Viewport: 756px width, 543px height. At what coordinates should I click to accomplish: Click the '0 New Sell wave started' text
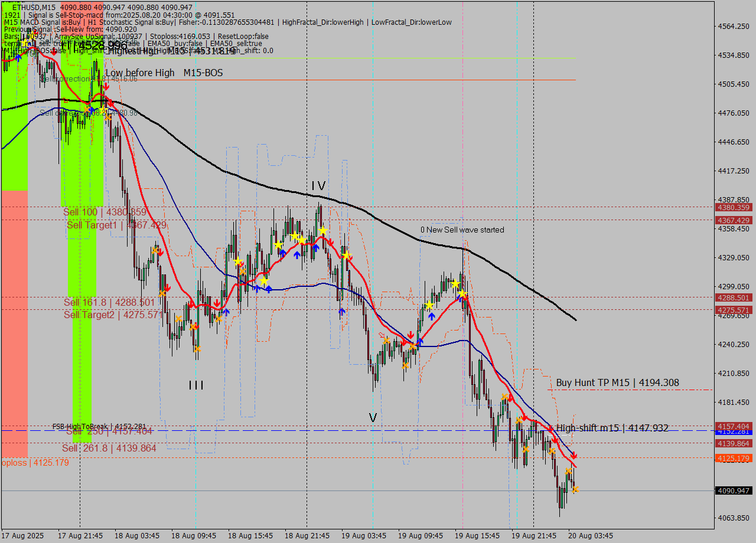click(x=462, y=230)
